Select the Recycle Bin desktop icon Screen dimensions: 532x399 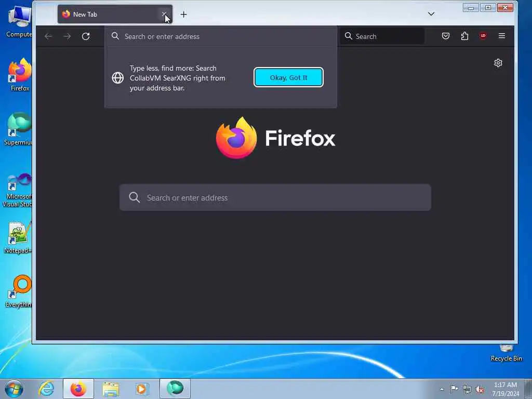pos(506,353)
